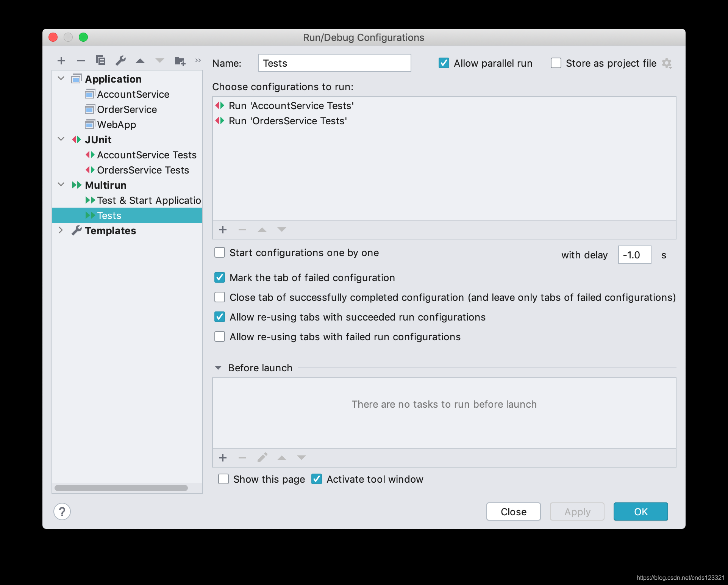728x585 pixels.
Task: Select Run 'OrdersService Tests' list entry
Action: 287,121
